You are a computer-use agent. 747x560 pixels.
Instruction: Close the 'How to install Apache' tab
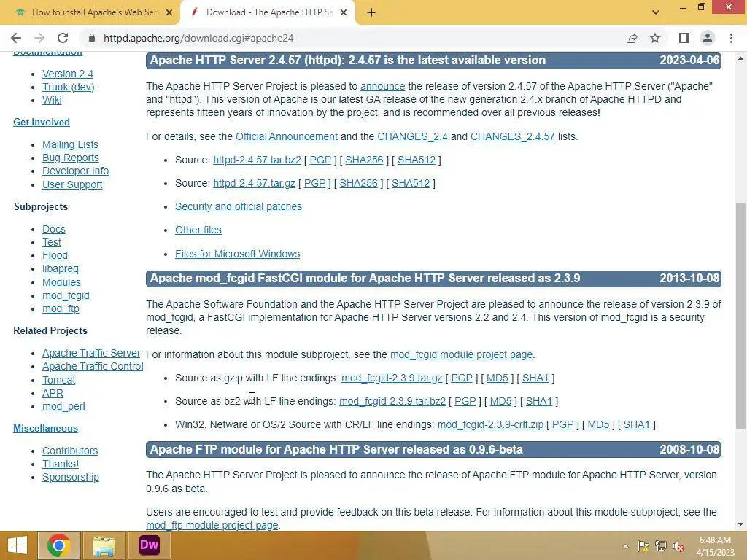(169, 12)
